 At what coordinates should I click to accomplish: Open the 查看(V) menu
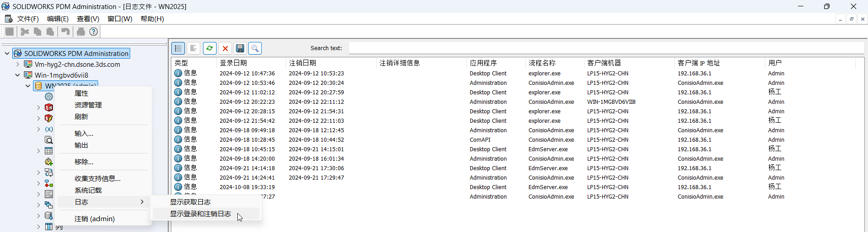click(x=88, y=19)
